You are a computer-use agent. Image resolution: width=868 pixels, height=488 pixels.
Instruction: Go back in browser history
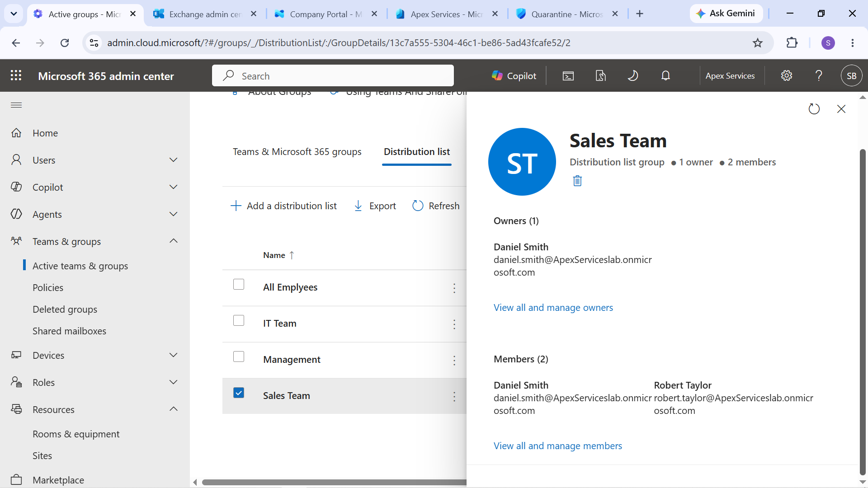tap(16, 43)
